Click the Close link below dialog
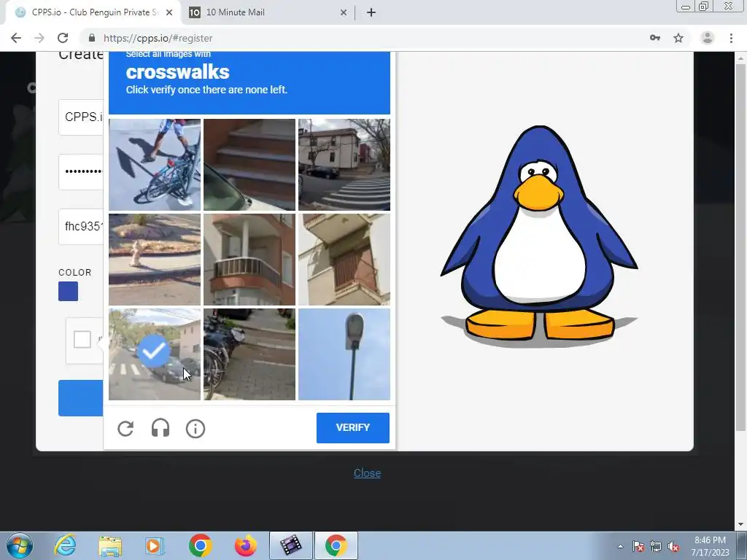 point(368,472)
